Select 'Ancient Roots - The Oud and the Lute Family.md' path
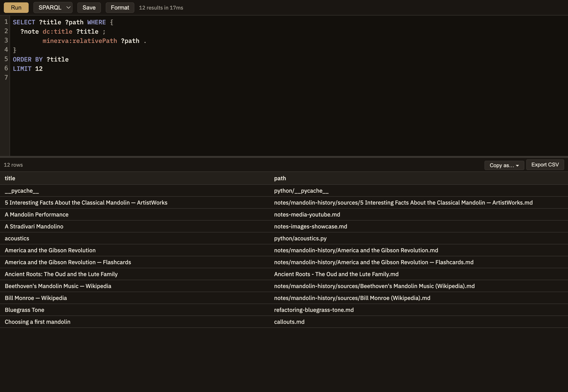Screen dimensions: 568x392 point(419,274)
